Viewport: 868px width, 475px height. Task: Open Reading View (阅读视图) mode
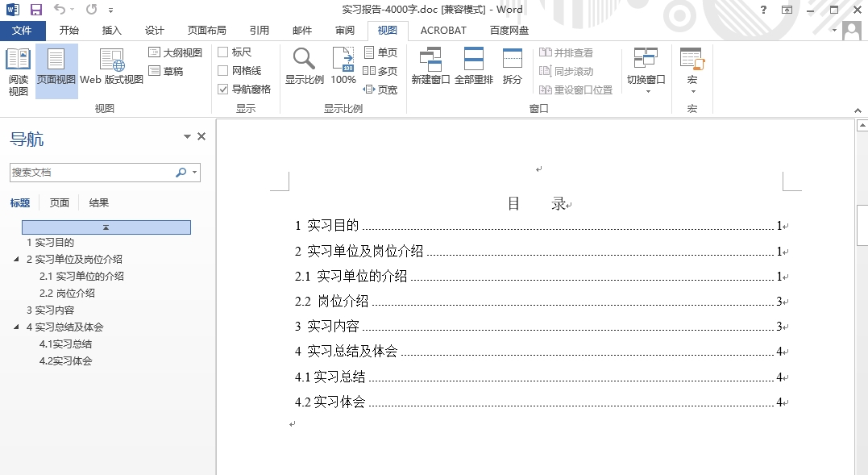coord(18,71)
